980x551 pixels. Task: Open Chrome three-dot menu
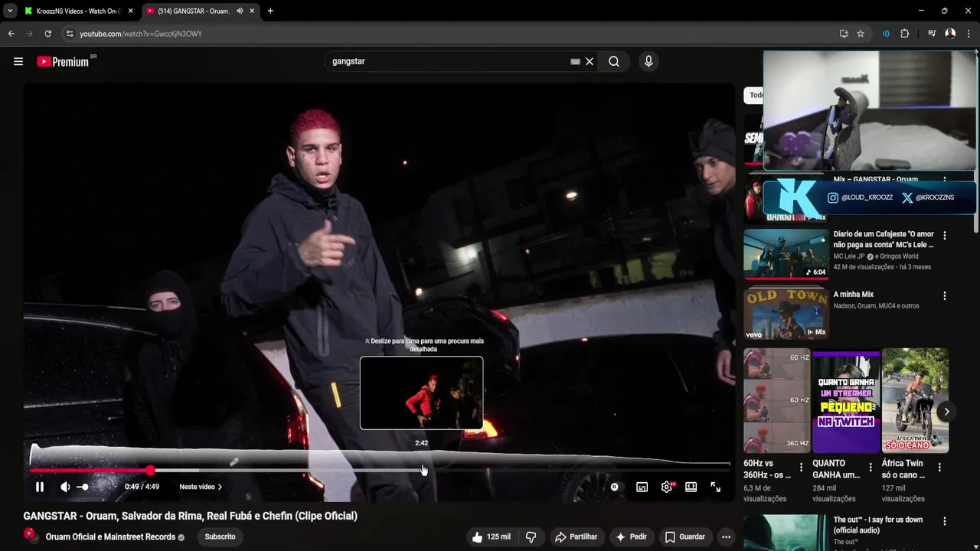click(969, 34)
